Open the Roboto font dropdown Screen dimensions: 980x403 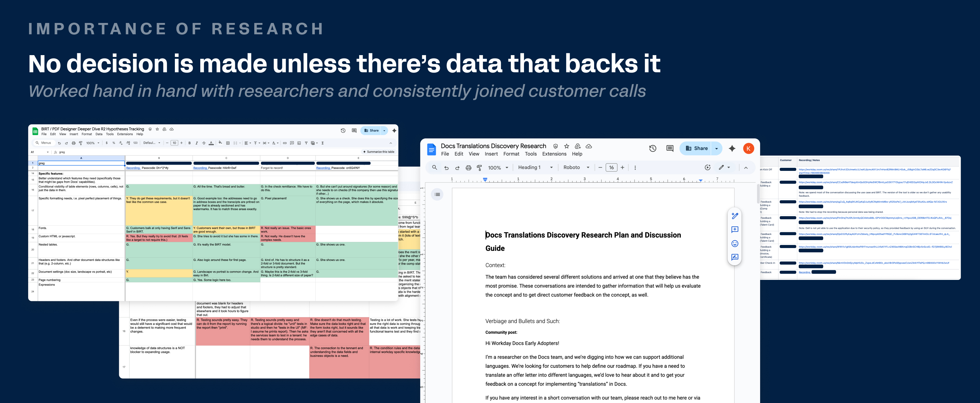(x=576, y=168)
